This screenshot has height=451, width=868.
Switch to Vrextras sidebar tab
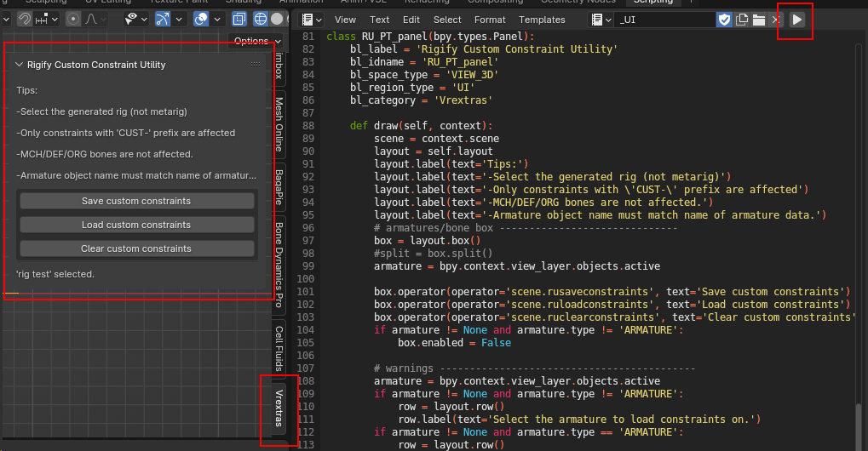(279, 408)
